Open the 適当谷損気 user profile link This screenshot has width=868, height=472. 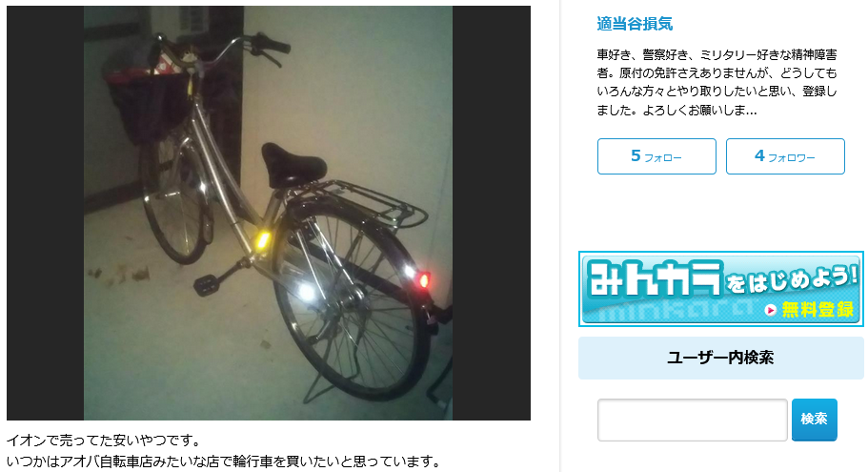point(635,24)
